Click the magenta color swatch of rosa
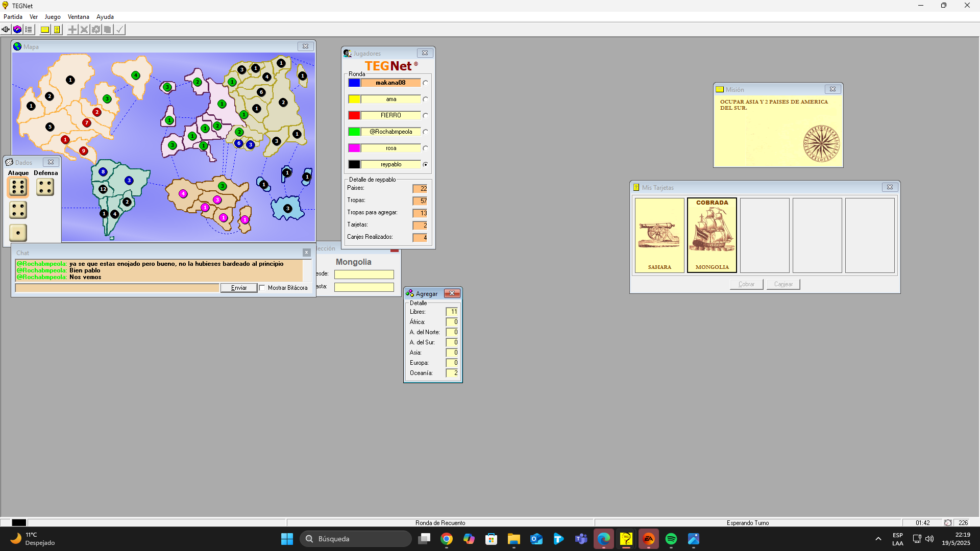 click(x=354, y=148)
